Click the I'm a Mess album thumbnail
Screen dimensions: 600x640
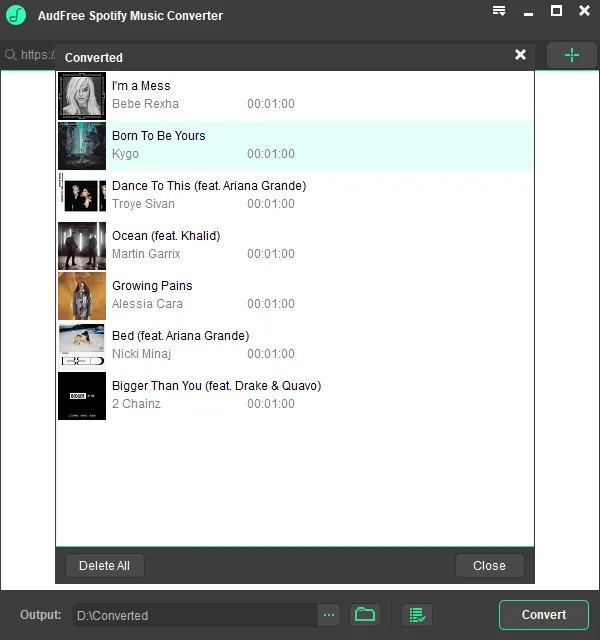point(82,95)
